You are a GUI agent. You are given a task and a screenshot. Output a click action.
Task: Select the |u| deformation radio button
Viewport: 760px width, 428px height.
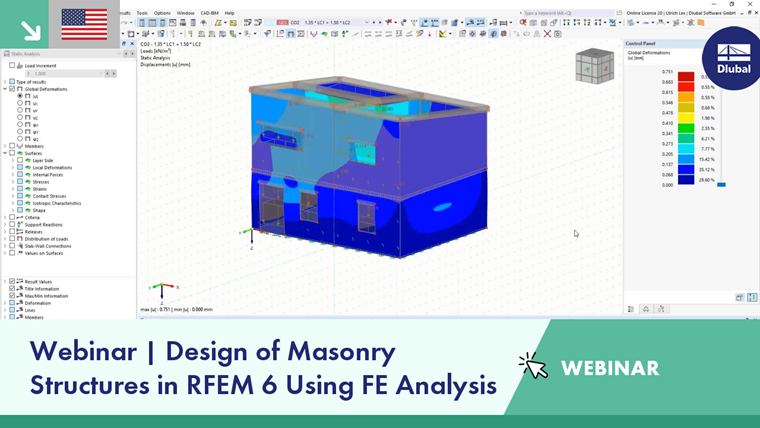coord(20,96)
